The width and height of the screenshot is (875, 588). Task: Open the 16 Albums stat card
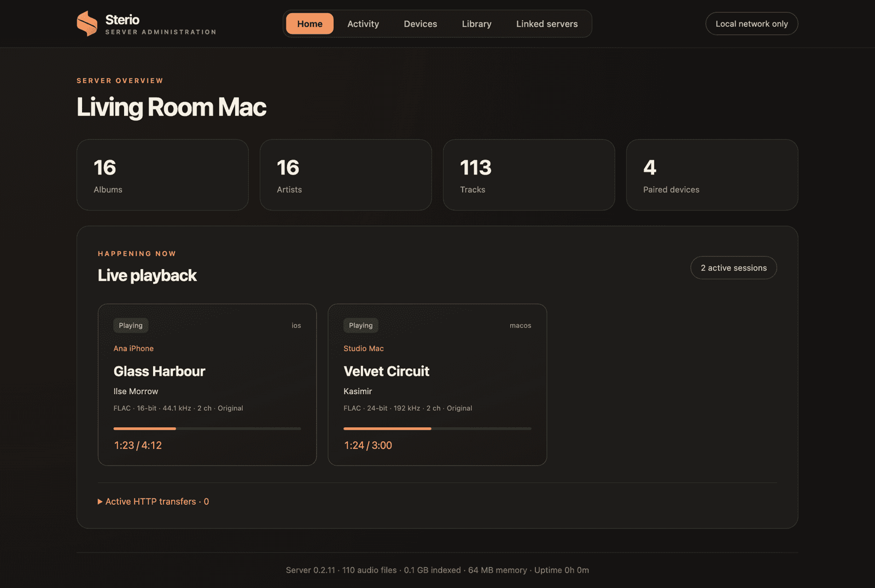(x=162, y=174)
